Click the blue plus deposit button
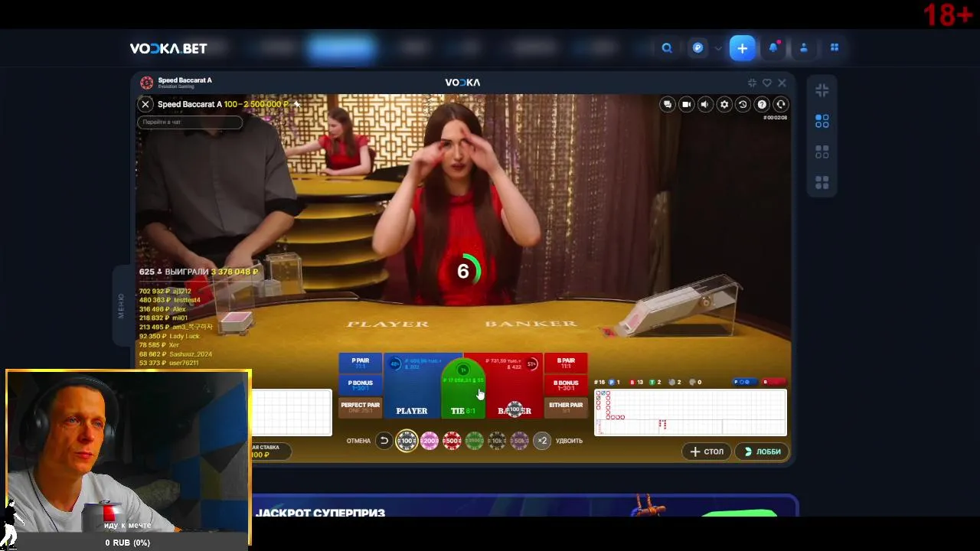The width and height of the screenshot is (980, 551). (x=743, y=48)
